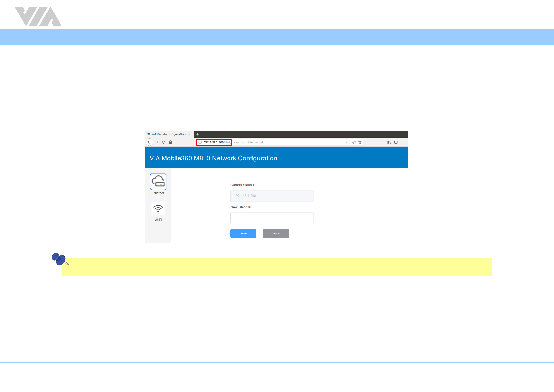Open the site information icon in address bar

tap(200, 142)
